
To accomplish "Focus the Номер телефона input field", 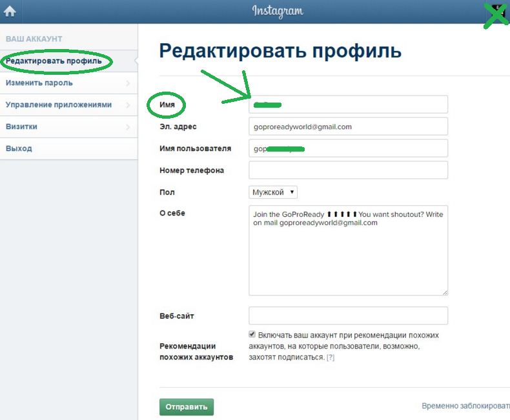I will coord(348,170).
